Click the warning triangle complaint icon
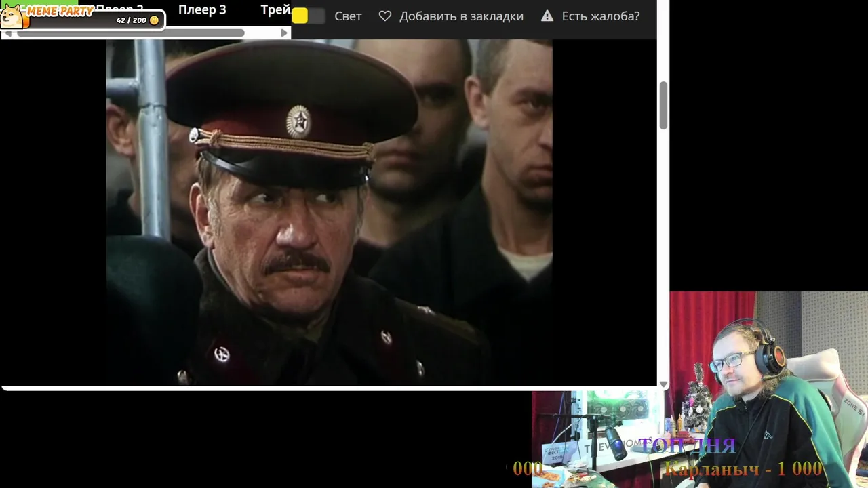 point(547,16)
